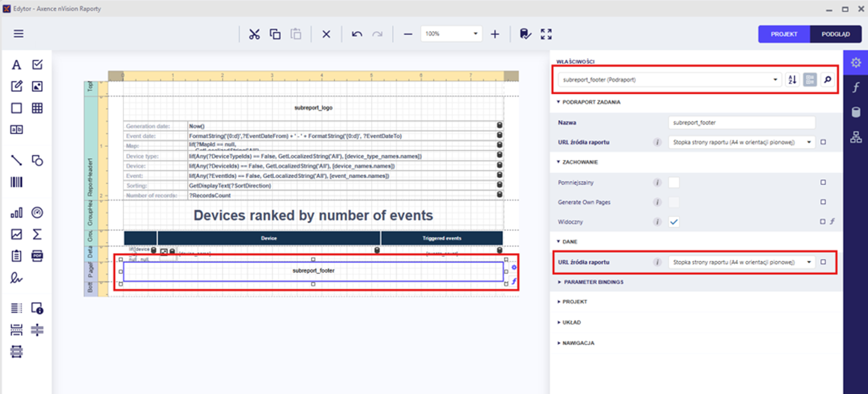Open the zoom level 100% dropdown
Screen dimensions: 868x394
pos(475,34)
